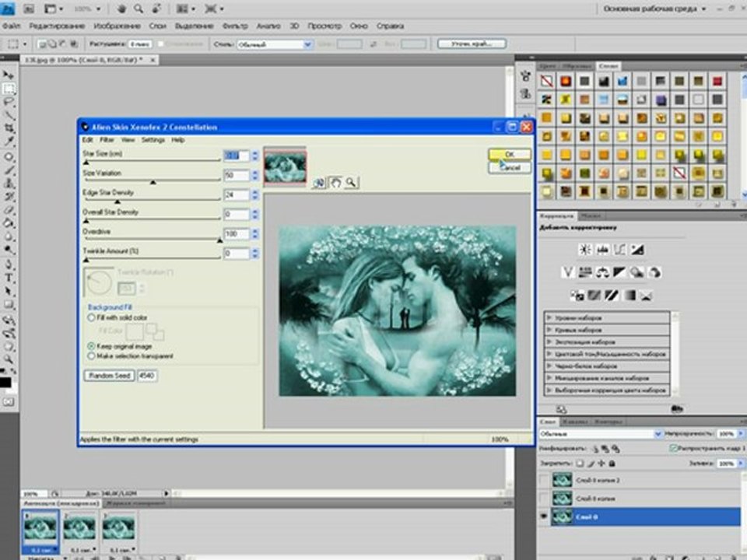
Task: Click the 'Star Size' value input field
Action: 236,156
